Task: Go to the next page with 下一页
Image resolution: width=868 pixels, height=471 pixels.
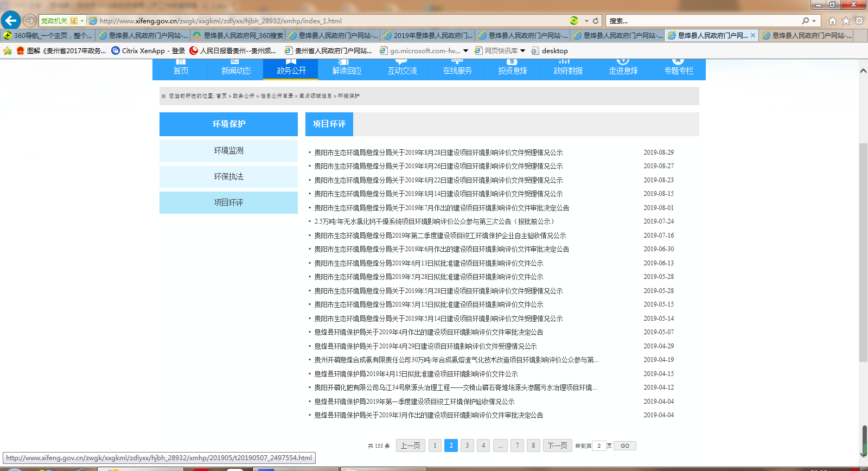Action: [x=557, y=445]
